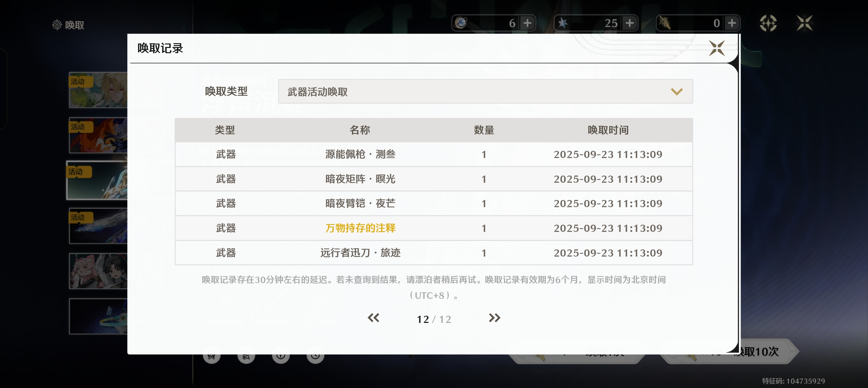The width and height of the screenshot is (868, 388).
Task: Click the 唤取 title icon top left
Action: coord(57,25)
